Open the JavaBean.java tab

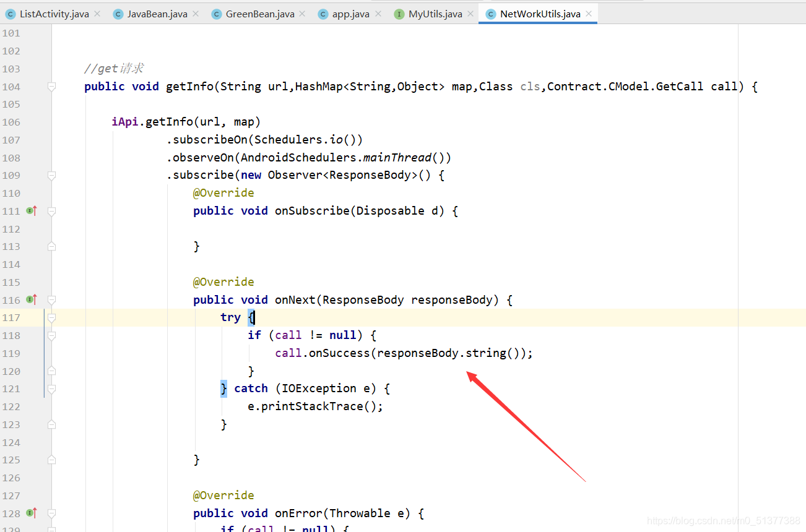pos(157,14)
